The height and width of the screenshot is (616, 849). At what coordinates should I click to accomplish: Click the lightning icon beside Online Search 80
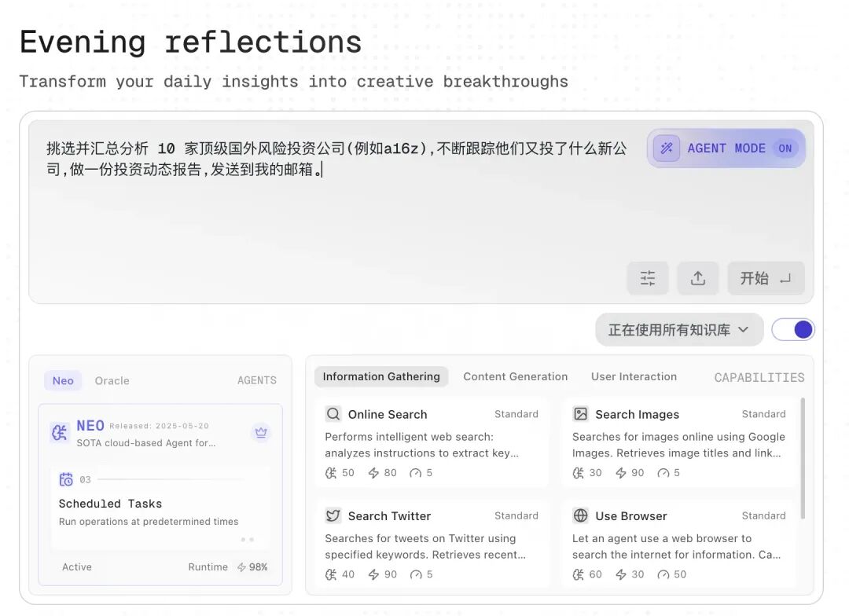(373, 473)
